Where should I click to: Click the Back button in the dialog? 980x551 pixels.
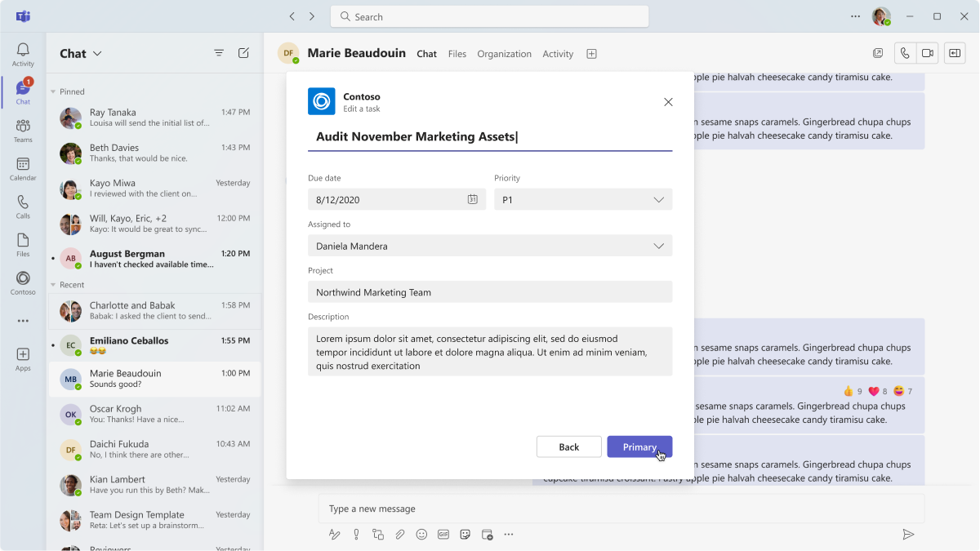click(x=568, y=447)
